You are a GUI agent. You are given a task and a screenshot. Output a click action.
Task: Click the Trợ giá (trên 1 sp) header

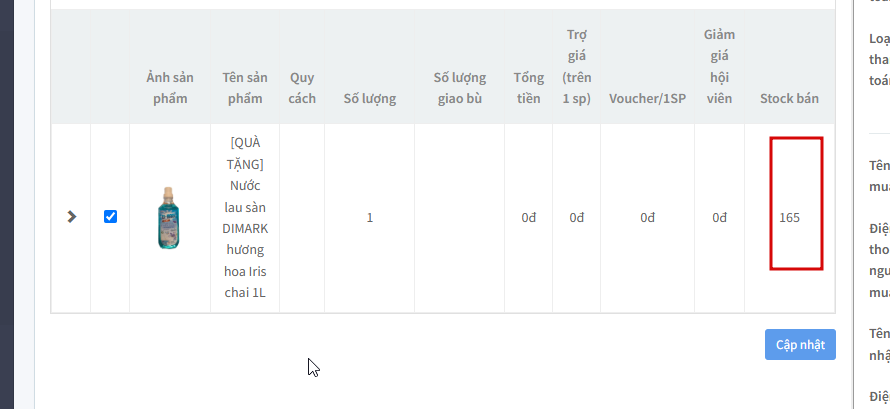click(x=577, y=67)
